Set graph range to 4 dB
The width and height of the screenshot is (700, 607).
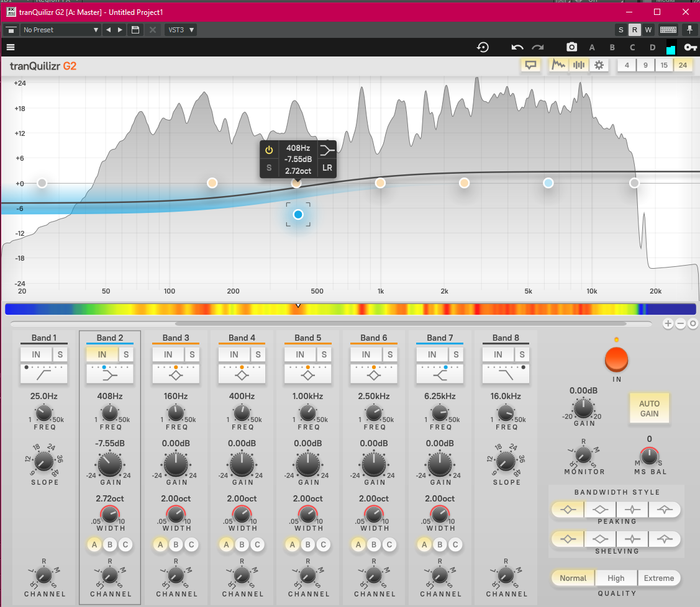tap(627, 65)
